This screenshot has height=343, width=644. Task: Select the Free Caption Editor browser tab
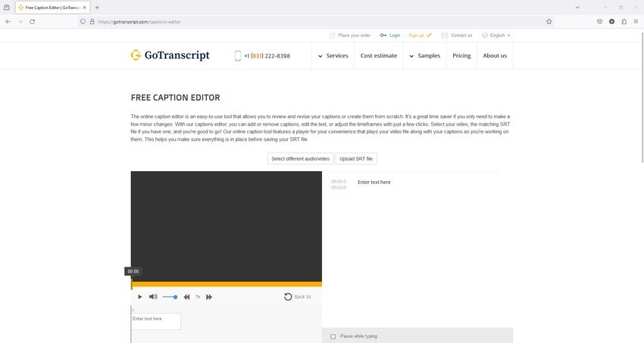click(52, 8)
